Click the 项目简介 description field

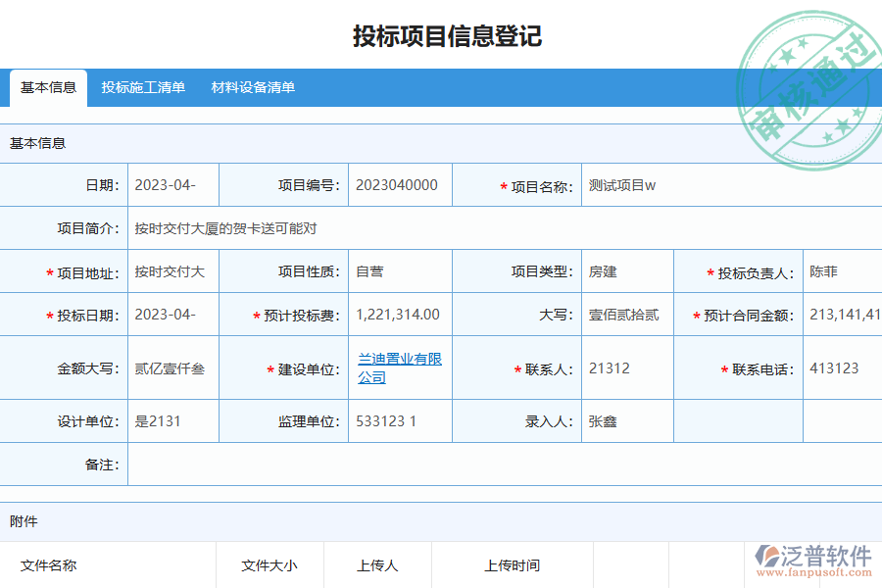coord(294,227)
